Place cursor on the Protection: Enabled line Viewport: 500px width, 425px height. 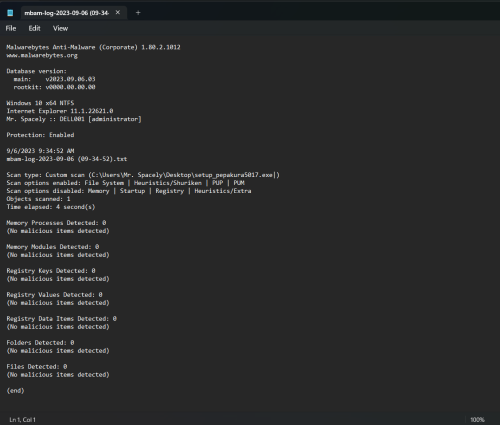click(40, 135)
